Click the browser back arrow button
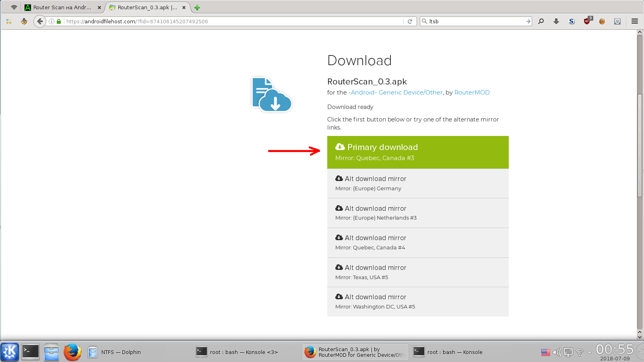644x362 pixels. [x=39, y=21]
